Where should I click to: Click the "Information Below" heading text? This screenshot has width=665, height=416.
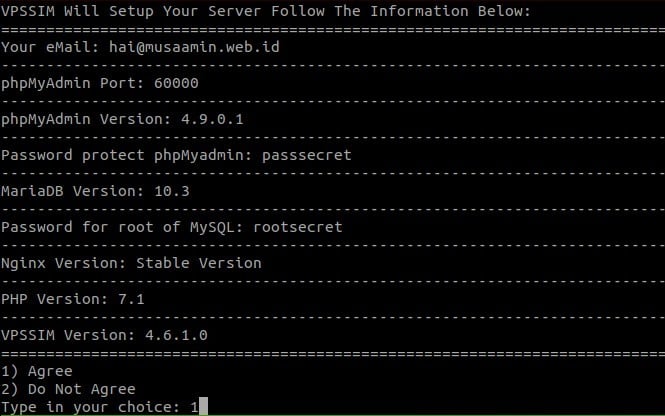[450, 11]
